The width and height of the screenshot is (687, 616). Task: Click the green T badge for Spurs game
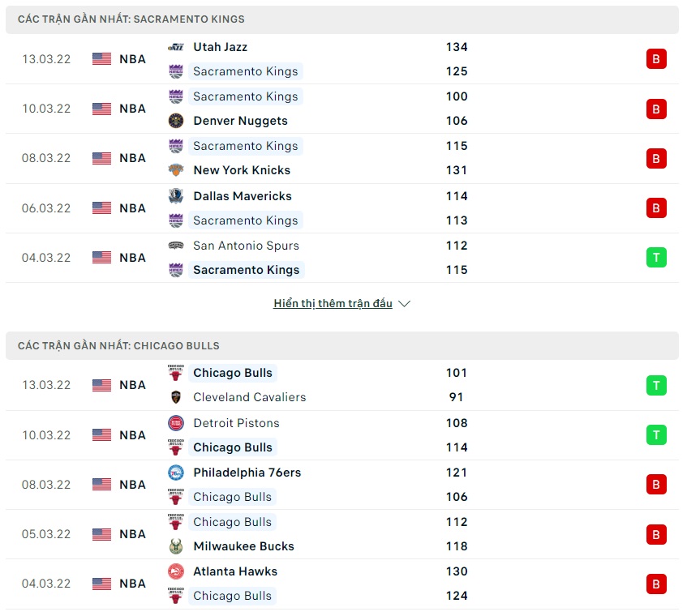656,258
